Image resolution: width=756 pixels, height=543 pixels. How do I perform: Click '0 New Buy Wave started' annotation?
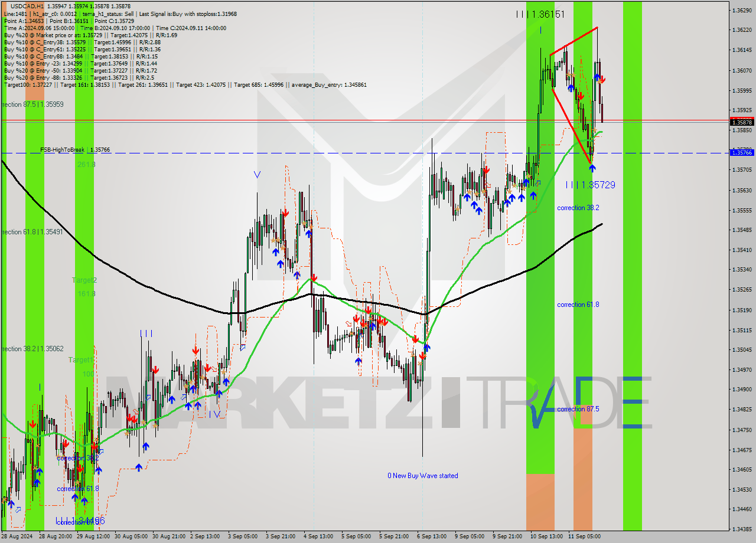(423, 476)
